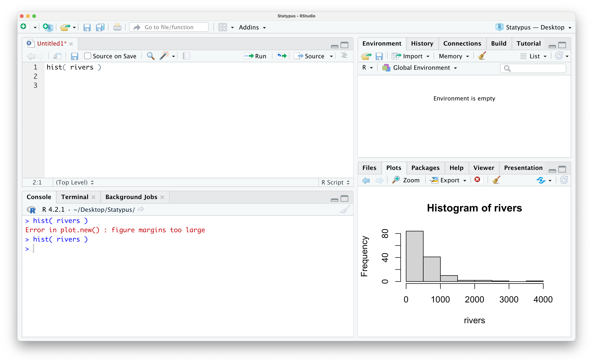Click the Create Project icon
This screenshot has height=364, width=593.
coord(48,27)
